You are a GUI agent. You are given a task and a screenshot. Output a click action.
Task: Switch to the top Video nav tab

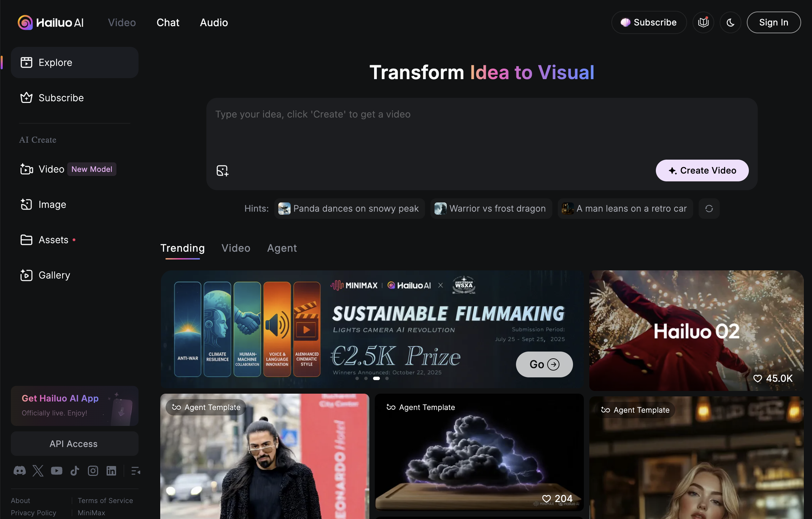122,22
